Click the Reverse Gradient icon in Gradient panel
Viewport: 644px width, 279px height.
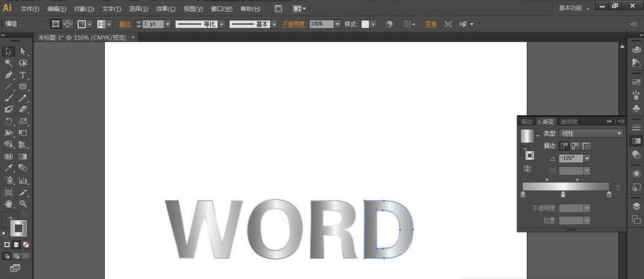coord(527,168)
